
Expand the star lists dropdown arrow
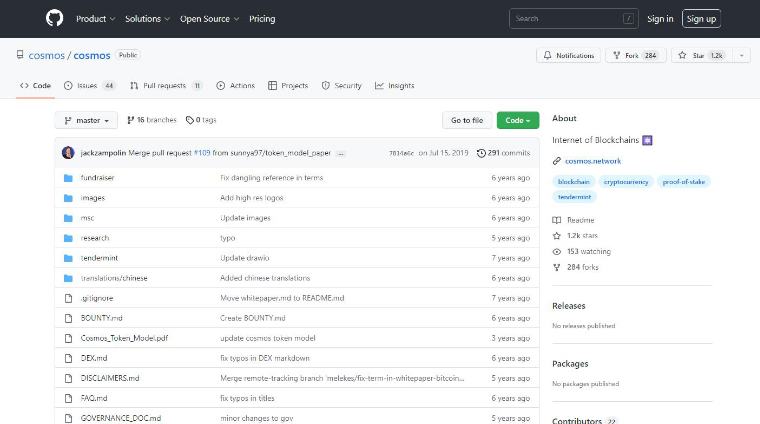pyautogui.click(x=741, y=55)
